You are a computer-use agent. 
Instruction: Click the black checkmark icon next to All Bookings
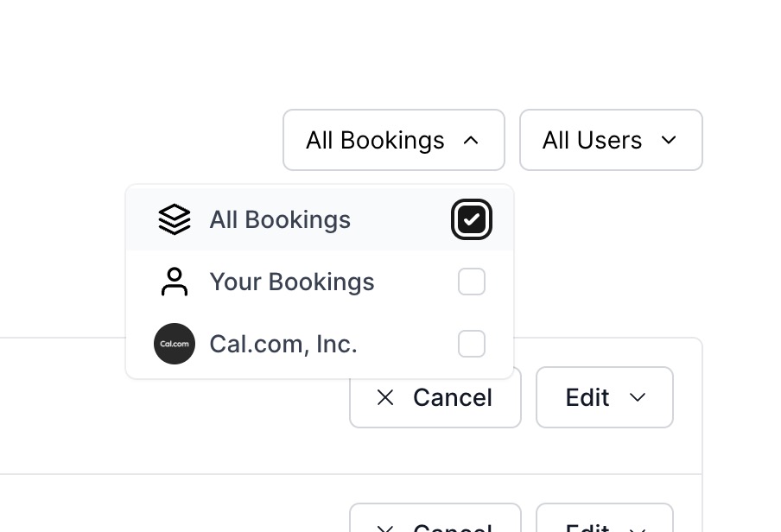[x=472, y=219]
